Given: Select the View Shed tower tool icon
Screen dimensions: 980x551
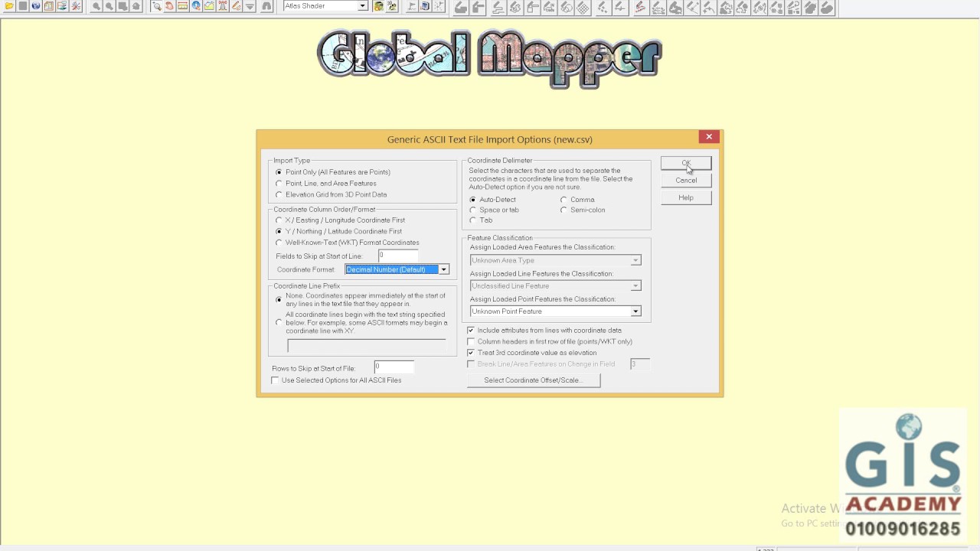Looking at the screenshot, I should click(223, 6).
